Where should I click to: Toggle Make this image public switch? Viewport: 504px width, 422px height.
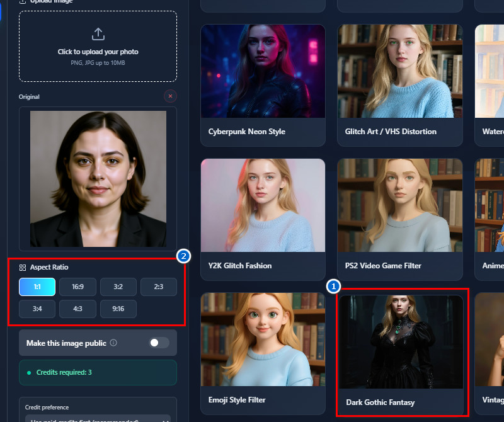tap(159, 343)
